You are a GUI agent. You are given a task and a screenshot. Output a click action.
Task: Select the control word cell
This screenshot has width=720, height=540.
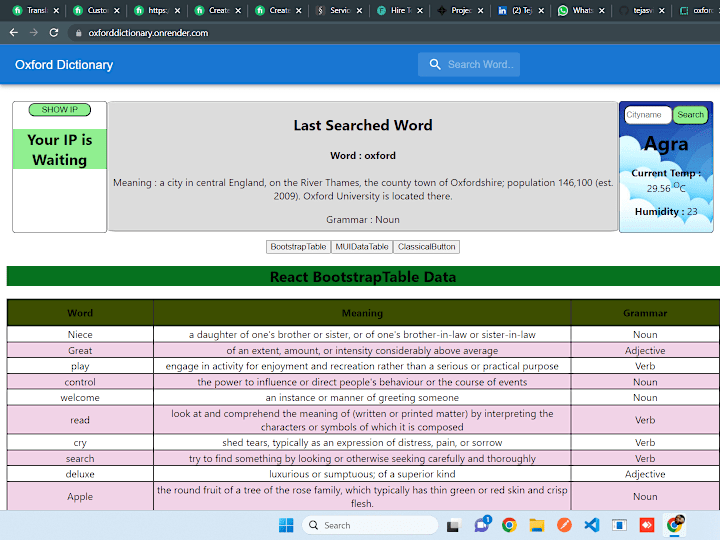point(80,382)
